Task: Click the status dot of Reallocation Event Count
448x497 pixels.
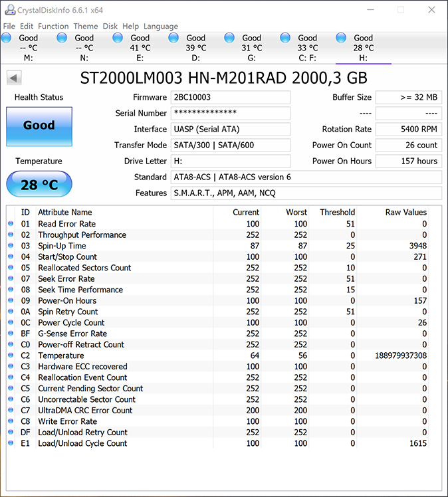Action: 11,377
